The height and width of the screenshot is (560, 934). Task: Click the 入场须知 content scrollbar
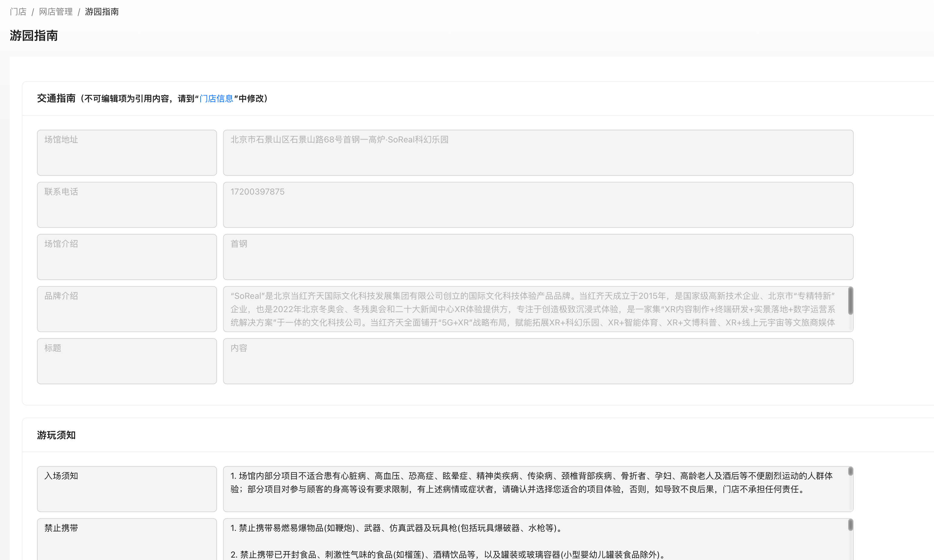[851, 471]
